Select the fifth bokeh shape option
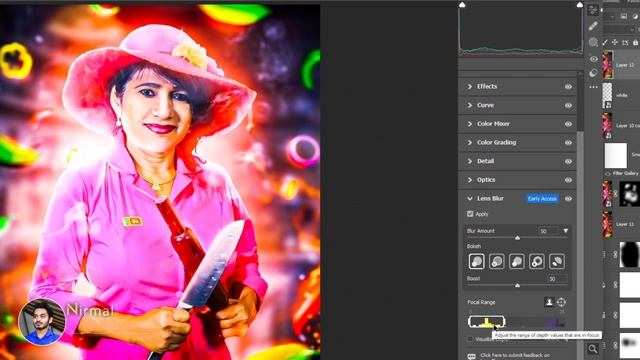 [557, 262]
